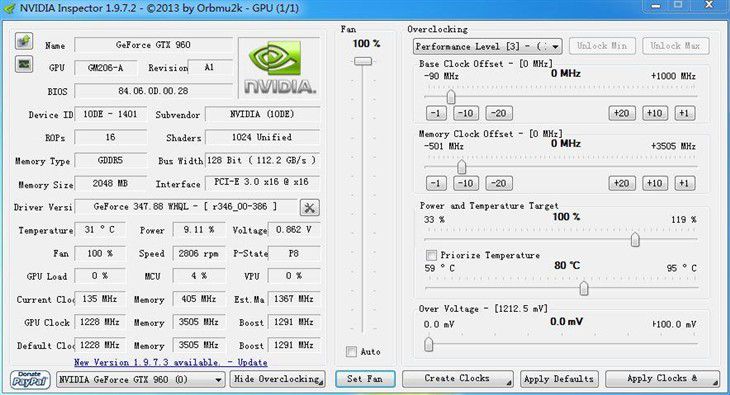Click Memory Clock Offset -20 button
This screenshot has width=730, height=395.
point(499,183)
